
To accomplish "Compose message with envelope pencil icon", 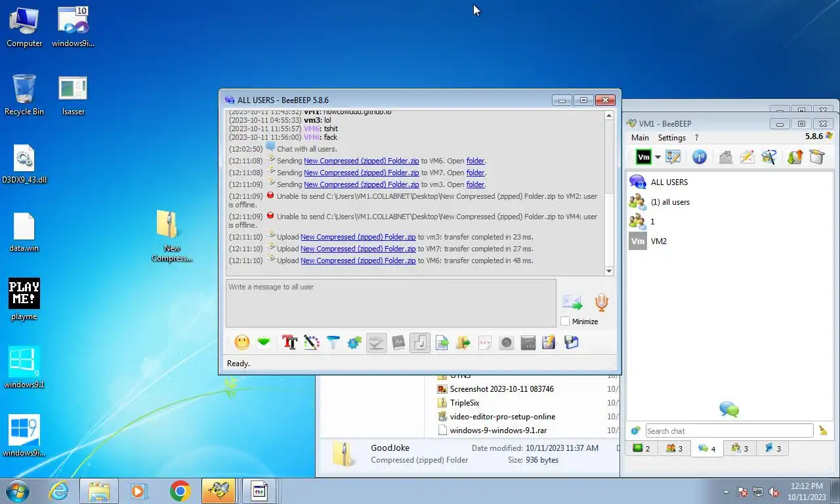I will 747,157.
